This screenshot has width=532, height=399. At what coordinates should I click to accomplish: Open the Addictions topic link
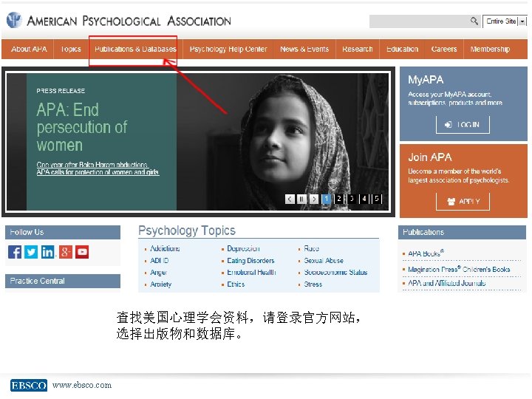pyautogui.click(x=165, y=248)
